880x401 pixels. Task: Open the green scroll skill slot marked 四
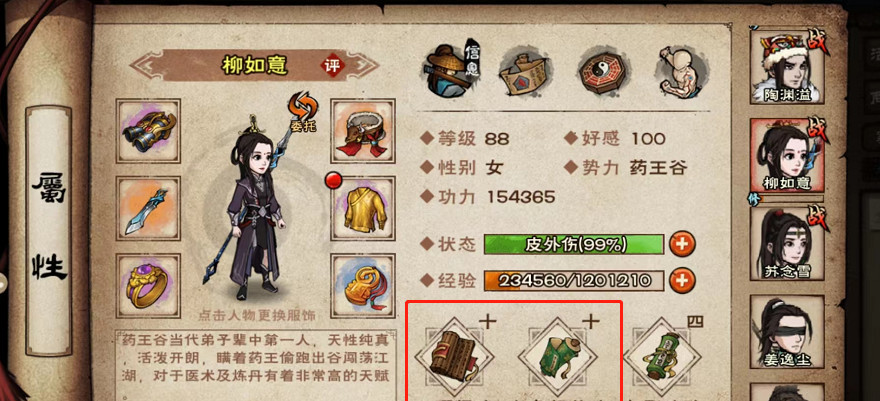tap(663, 356)
